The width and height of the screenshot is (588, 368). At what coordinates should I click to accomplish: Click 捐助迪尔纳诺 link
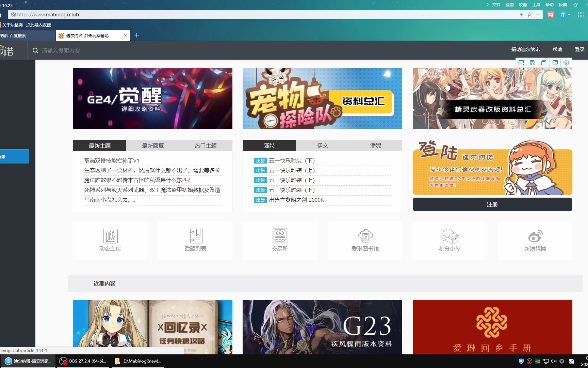(x=525, y=49)
